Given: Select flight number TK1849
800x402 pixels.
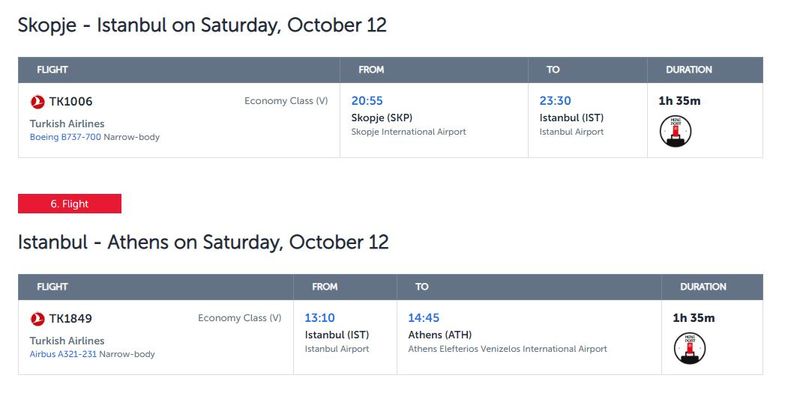Looking at the screenshot, I should (x=70, y=319).
